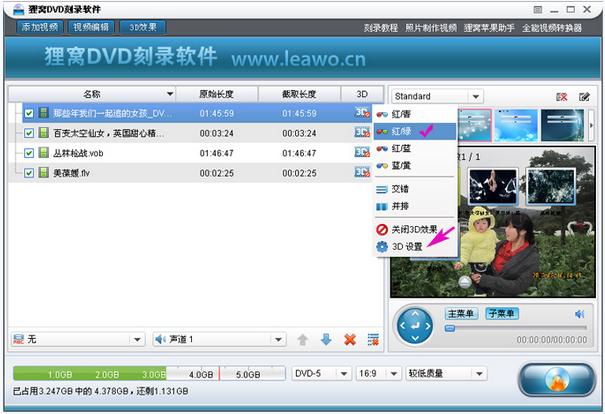Click the preview playback seek slider
The width and height of the screenshot is (605, 414).
pyautogui.click(x=516, y=328)
